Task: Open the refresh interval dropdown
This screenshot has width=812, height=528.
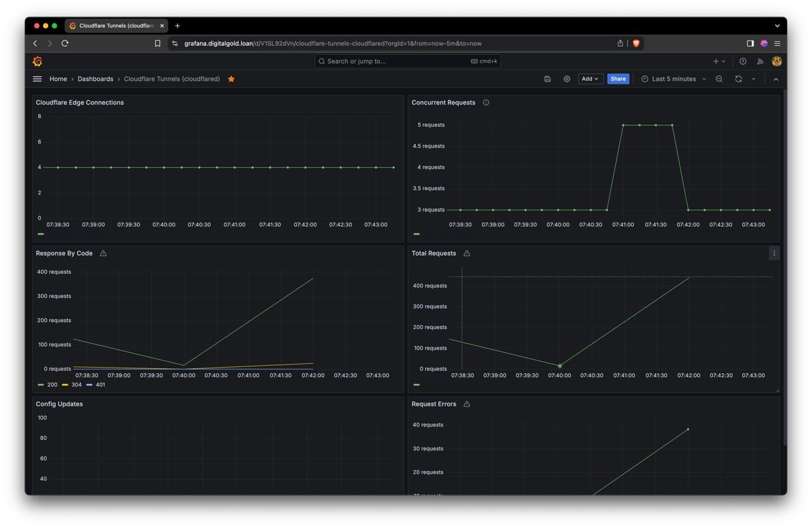Action: click(754, 79)
